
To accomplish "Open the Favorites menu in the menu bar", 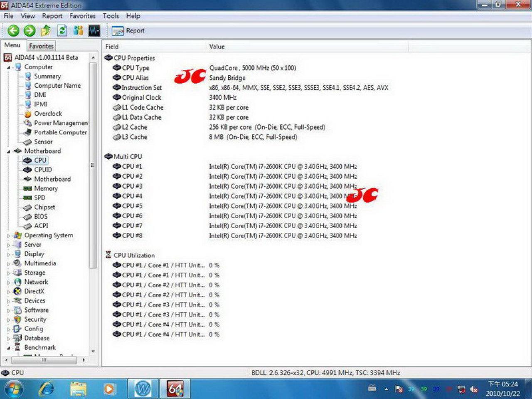I will coord(82,16).
